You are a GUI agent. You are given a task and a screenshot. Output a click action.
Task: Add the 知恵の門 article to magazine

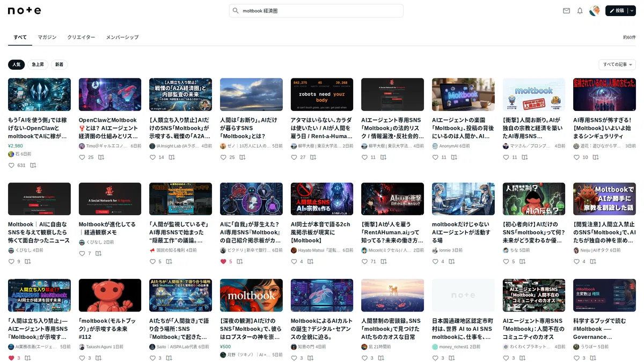coord(310,358)
